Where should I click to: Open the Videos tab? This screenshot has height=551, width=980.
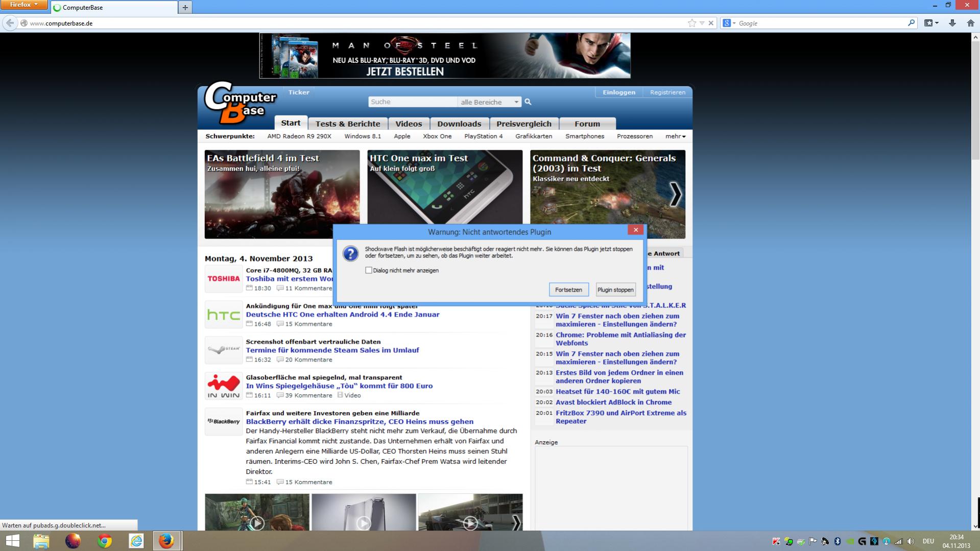coord(409,124)
